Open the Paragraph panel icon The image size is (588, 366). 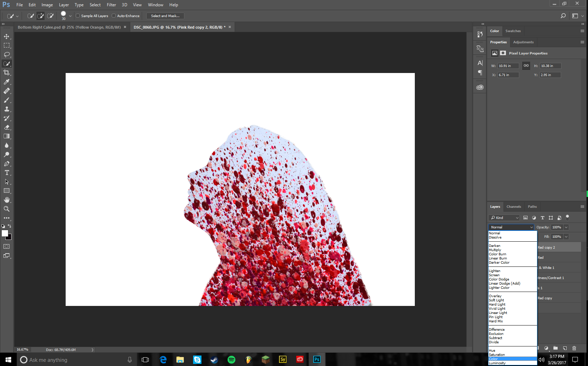click(480, 73)
